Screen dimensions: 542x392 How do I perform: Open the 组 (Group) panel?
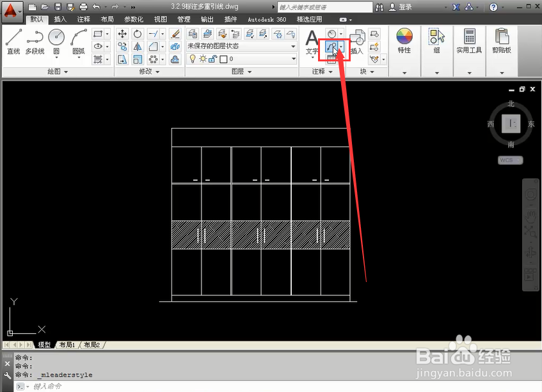click(437, 41)
